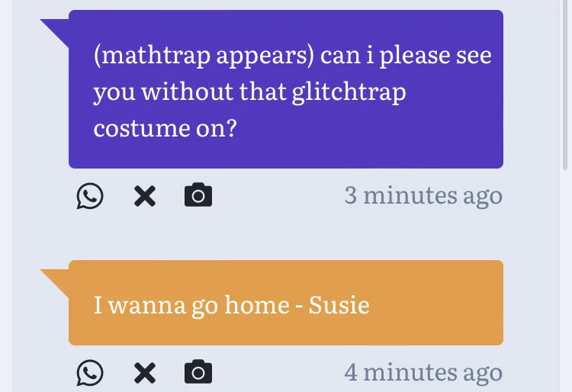Share the mathtrap message via WhatsApp
Screen dimensions: 572x392
pyautogui.click(x=90, y=196)
